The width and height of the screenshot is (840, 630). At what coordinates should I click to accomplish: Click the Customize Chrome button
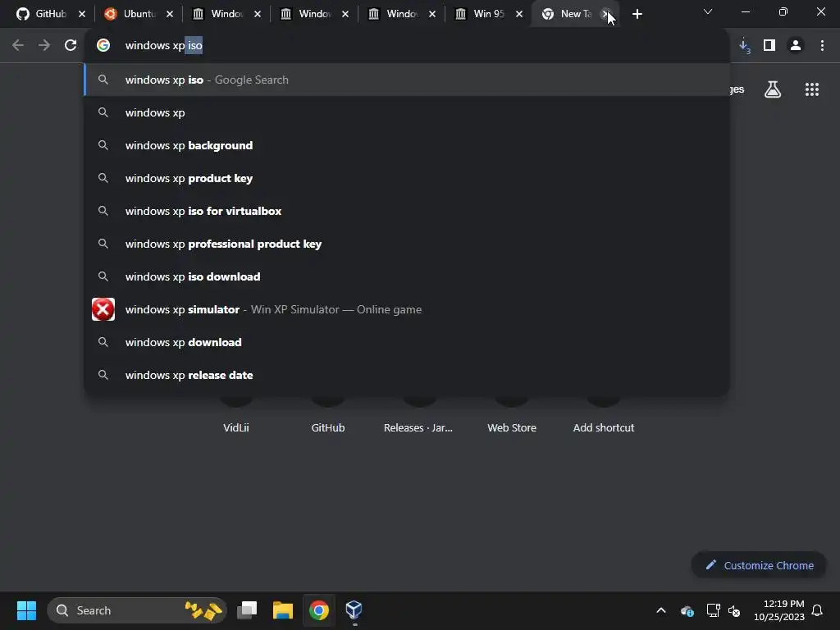tap(759, 565)
